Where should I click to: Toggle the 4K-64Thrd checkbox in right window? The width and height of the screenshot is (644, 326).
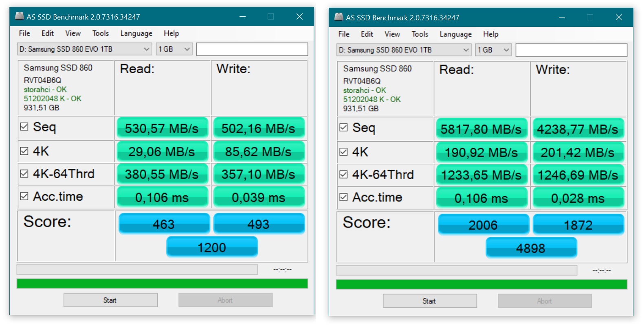(344, 175)
